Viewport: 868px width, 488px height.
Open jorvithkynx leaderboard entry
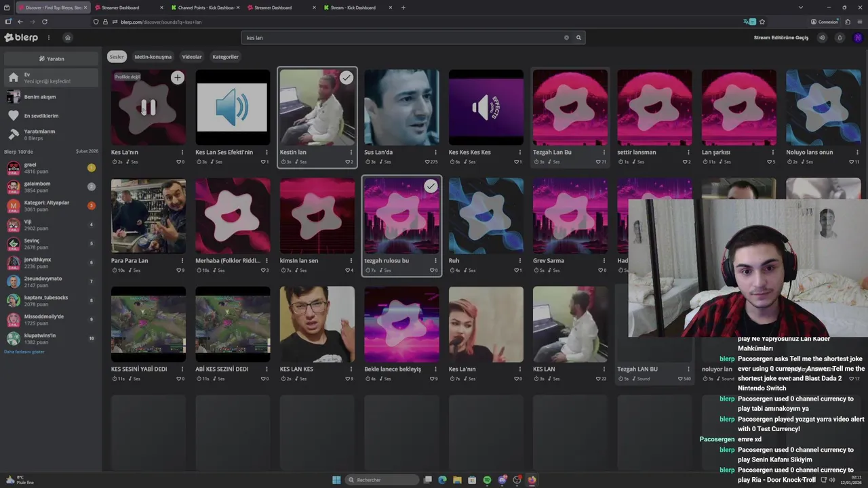(51, 262)
